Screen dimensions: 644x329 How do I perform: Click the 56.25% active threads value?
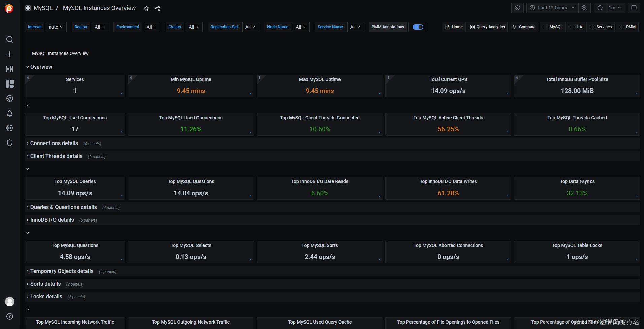click(448, 129)
